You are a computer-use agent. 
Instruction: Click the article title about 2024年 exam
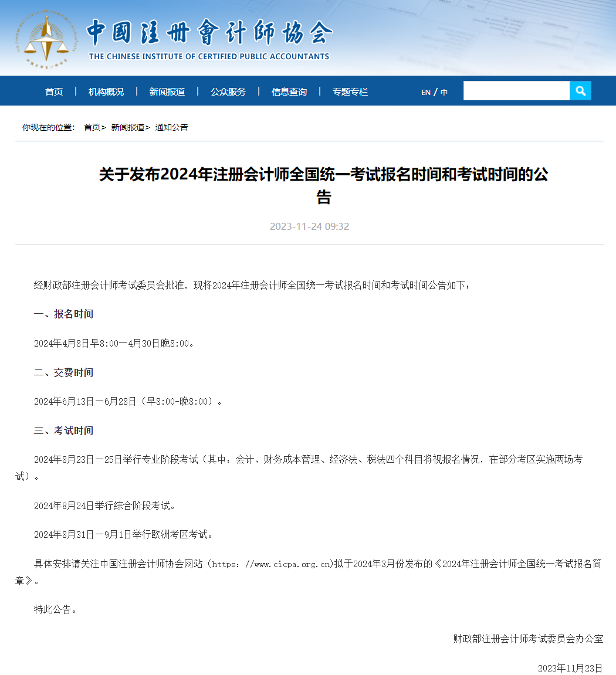point(323,186)
